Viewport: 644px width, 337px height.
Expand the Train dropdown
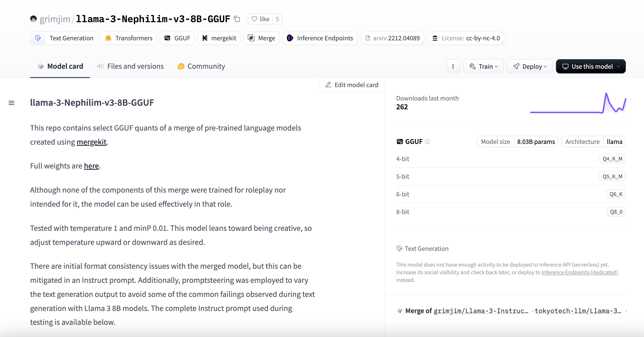coord(483,66)
